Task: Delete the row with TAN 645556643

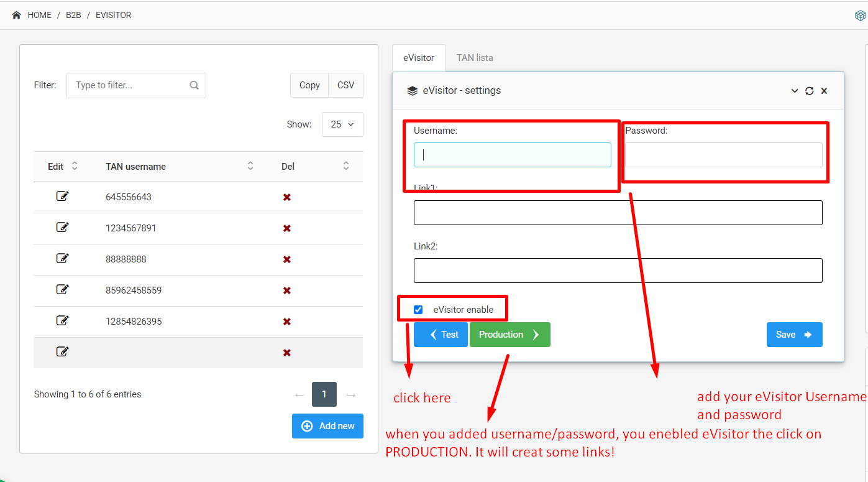Action: [x=287, y=197]
